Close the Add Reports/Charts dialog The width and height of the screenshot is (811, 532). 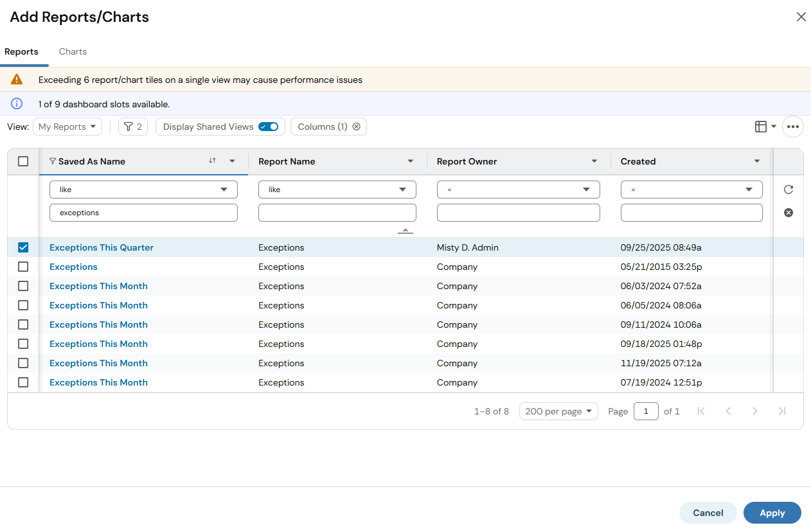(801, 17)
